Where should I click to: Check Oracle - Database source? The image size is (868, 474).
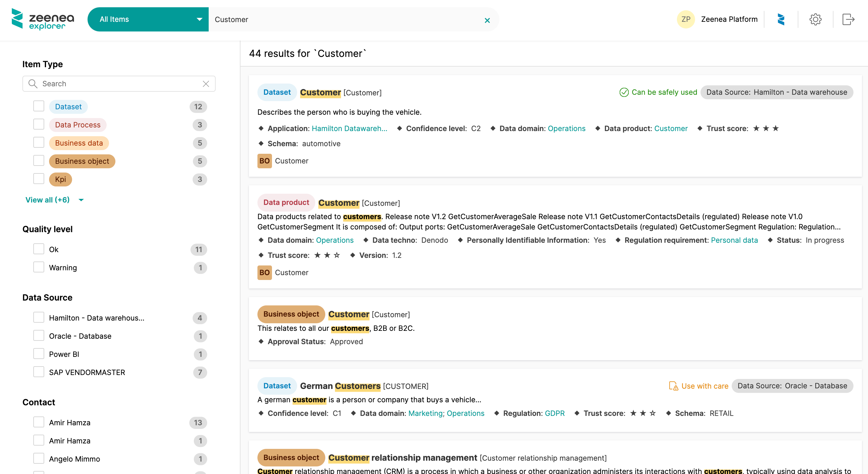tap(39, 335)
